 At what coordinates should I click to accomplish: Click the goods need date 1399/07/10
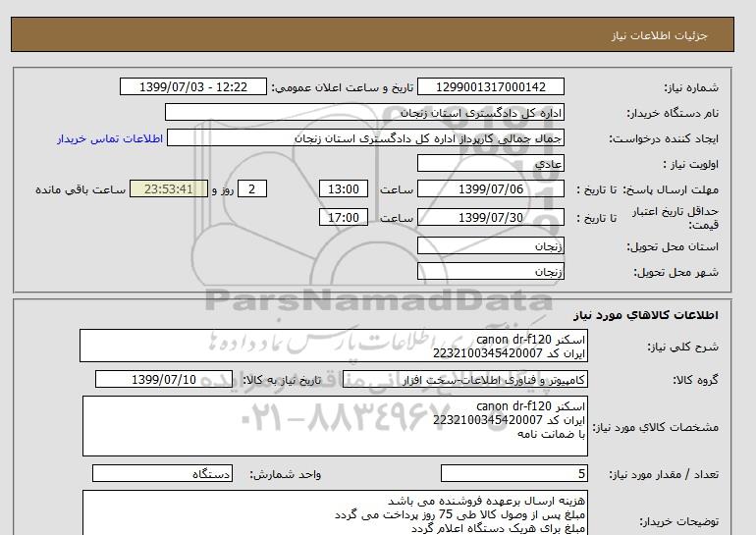point(164,379)
